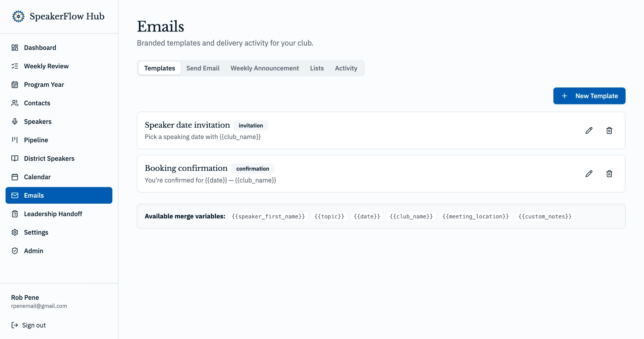
Task: Click the rpenemail@gmail.com address
Action: point(39,306)
